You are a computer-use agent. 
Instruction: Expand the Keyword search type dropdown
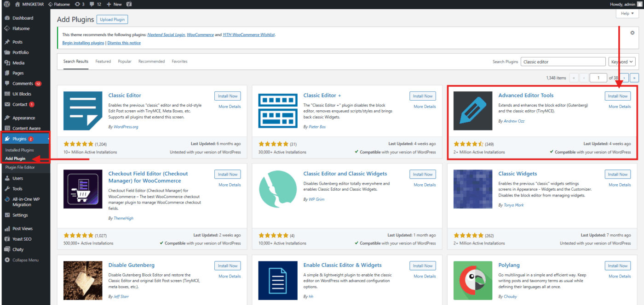click(622, 62)
